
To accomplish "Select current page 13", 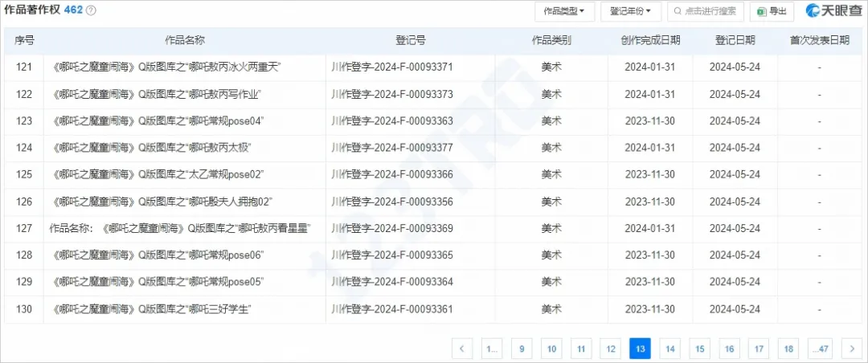I will coord(640,349).
